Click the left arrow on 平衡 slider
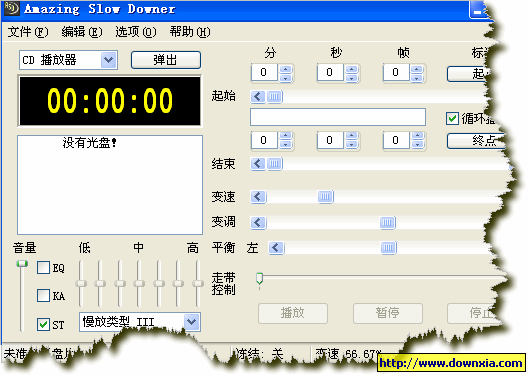The width and height of the screenshot is (529, 375). tap(276, 248)
